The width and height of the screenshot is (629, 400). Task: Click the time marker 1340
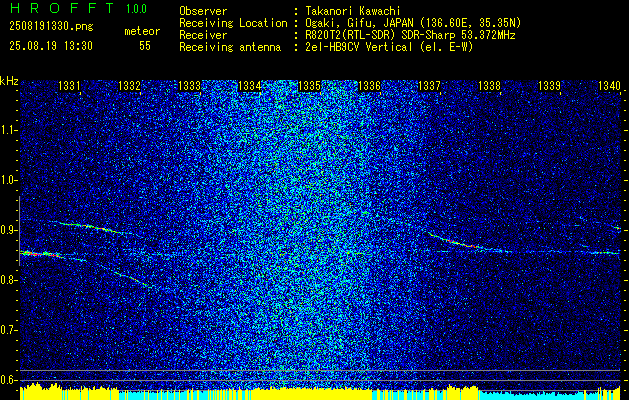(x=609, y=85)
